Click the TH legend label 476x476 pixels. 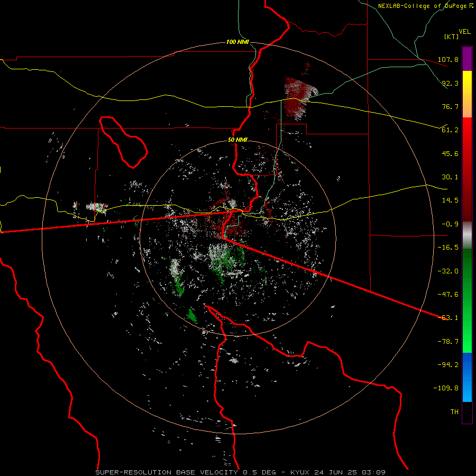point(454,412)
